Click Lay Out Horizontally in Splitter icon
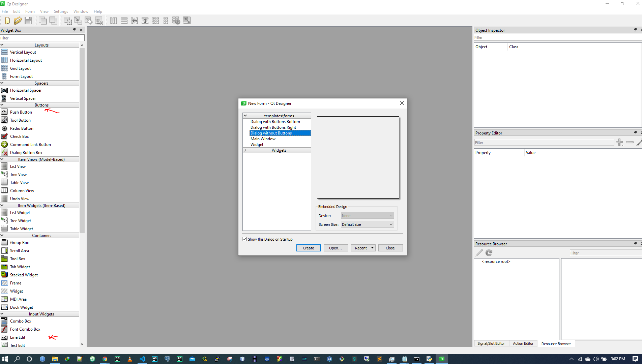This screenshot has width=642, height=364. [x=135, y=21]
